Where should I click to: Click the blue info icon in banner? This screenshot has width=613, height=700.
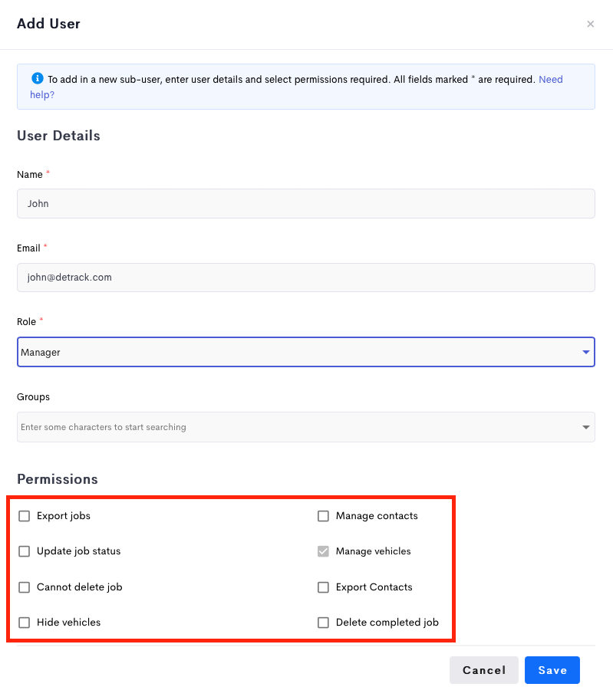tap(38, 78)
